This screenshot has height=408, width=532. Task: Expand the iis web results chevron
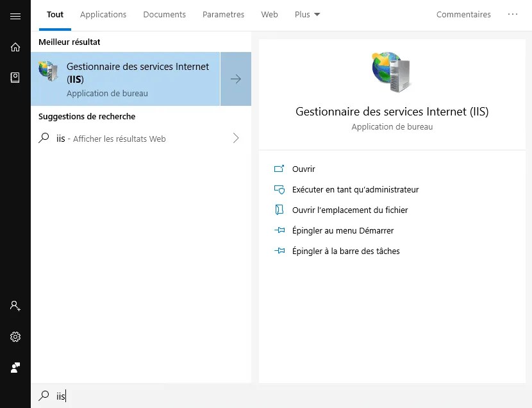(x=236, y=138)
